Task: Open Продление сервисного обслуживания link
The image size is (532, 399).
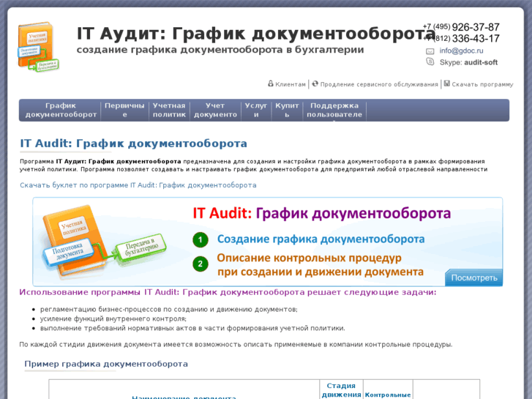Action: pos(379,84)
